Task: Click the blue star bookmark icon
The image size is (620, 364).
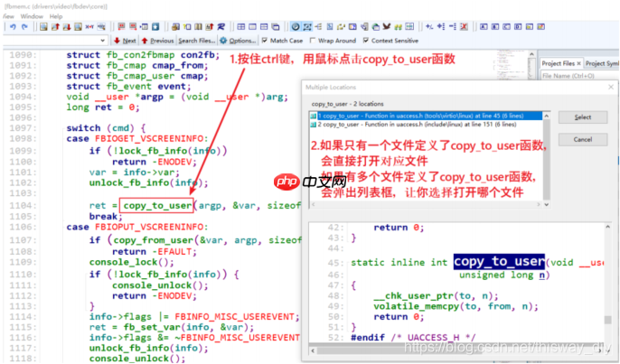Action: 155,27
